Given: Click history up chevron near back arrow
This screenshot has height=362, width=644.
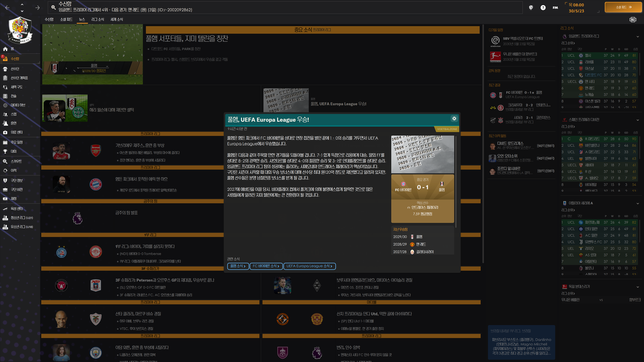Looking at the screenshot, I should point(22,5).
